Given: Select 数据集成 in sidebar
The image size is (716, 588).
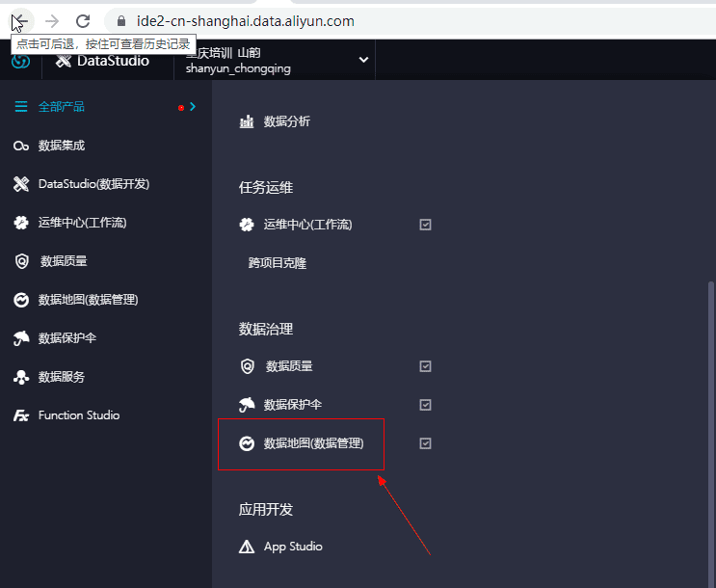Looking at the screenshot, I should pyautogui.click(x=61, y=146).
